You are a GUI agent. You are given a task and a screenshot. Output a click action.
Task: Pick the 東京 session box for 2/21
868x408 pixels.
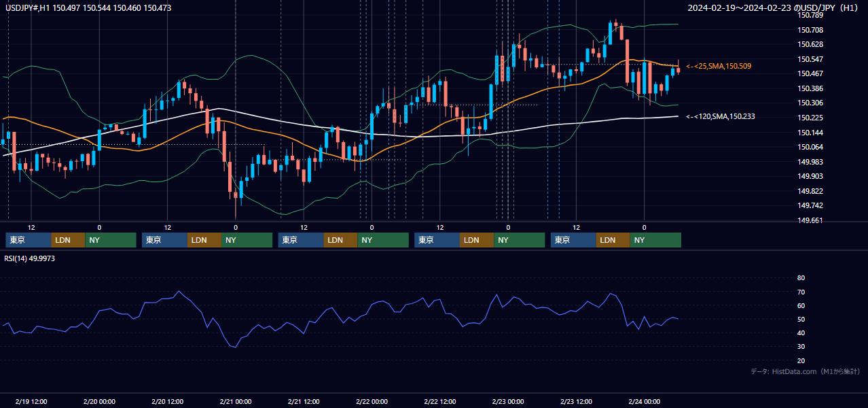(301, 240)
